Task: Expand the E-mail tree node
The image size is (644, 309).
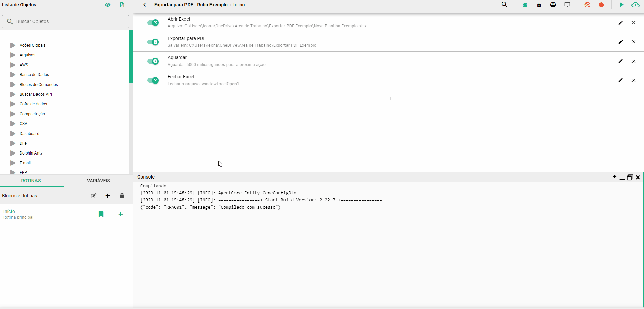Action: [13, 163]
